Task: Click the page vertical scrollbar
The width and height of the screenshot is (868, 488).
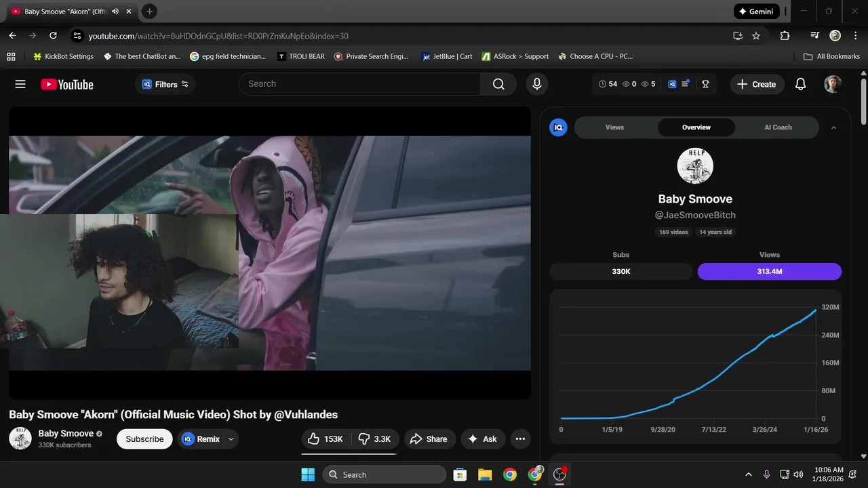Action: click(863, 102)
